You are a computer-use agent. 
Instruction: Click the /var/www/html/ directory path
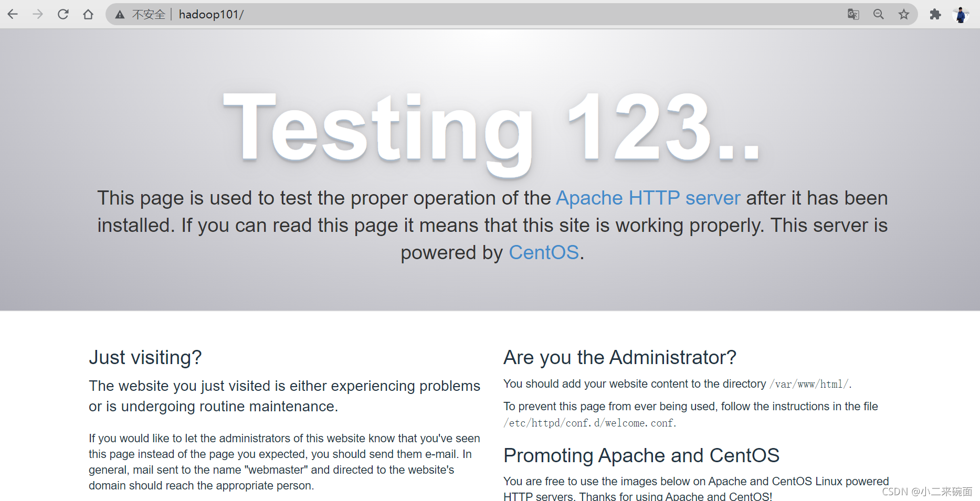[x=810, y=384]
